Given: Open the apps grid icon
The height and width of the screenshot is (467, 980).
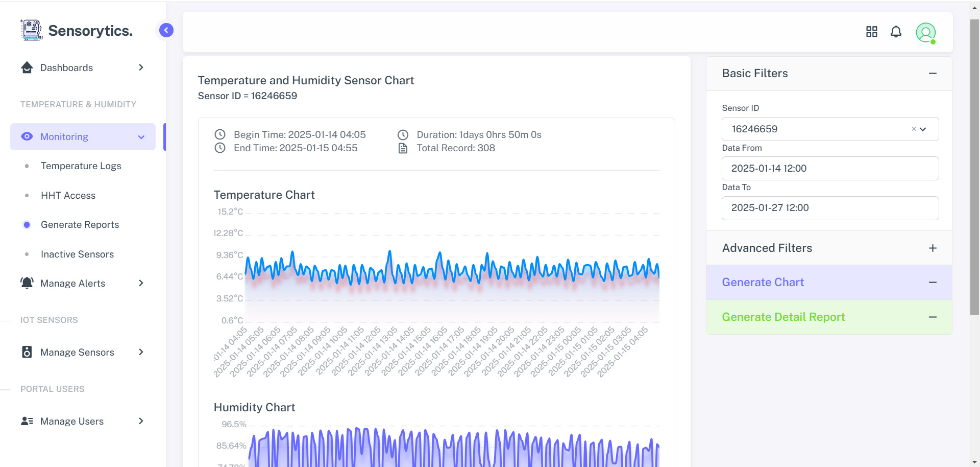Looking at the screenshot, I should point(871,32).
